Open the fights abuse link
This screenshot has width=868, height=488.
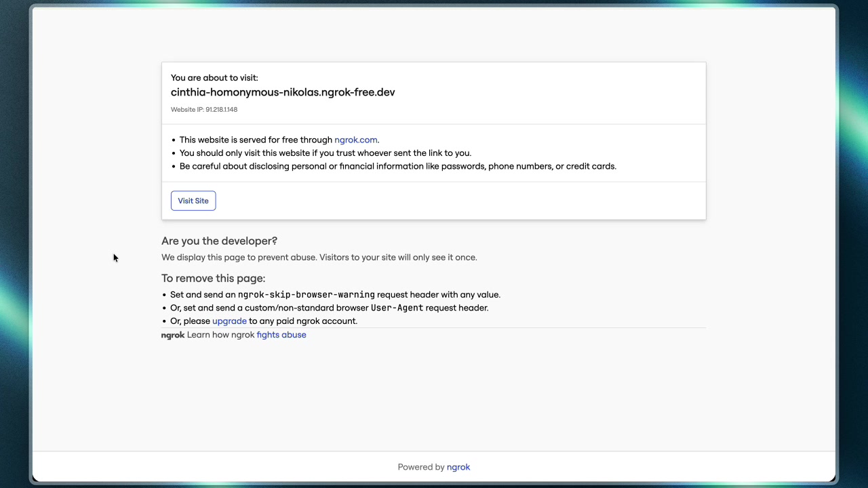coord(281,334)
